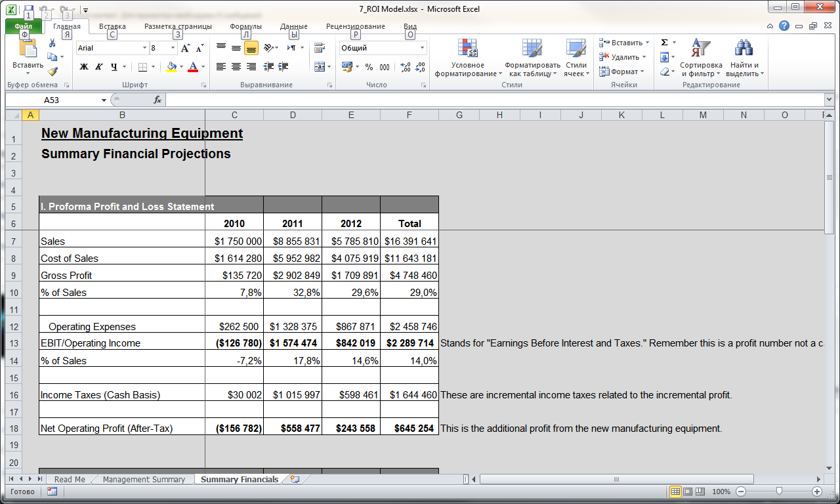
Task: Toggle bold formatting
Action: point(84,66)
